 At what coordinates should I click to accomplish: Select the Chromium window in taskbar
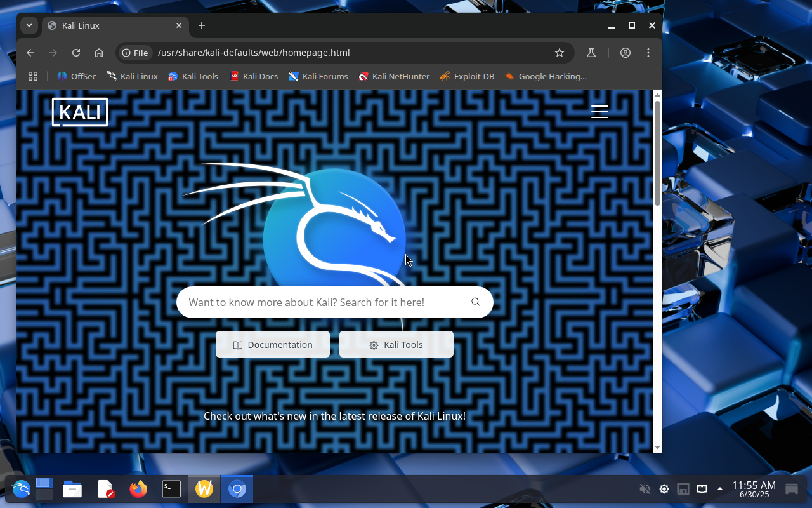(x=237, y=489)
